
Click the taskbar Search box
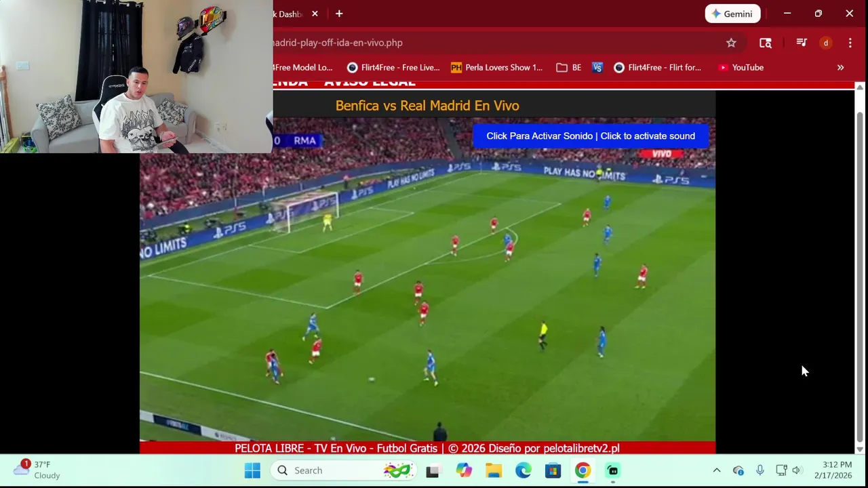(344, 470)
